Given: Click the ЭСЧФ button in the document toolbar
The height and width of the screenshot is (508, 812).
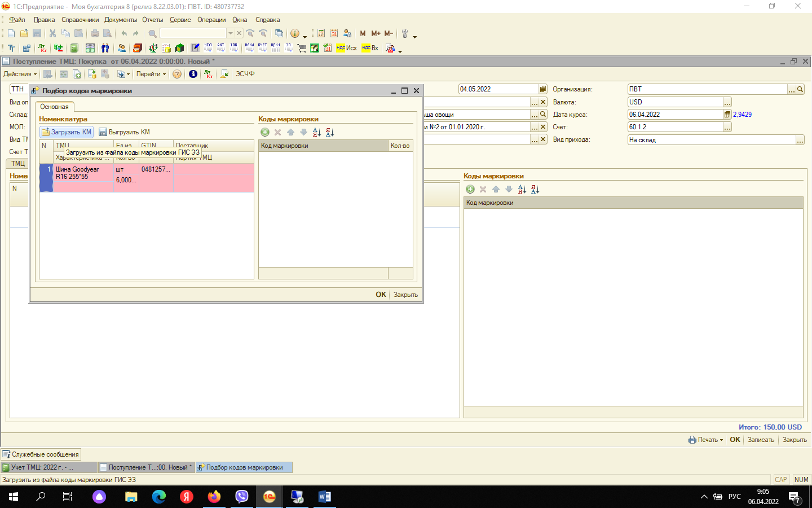Looking at the screenshot, I should point(245,74).
